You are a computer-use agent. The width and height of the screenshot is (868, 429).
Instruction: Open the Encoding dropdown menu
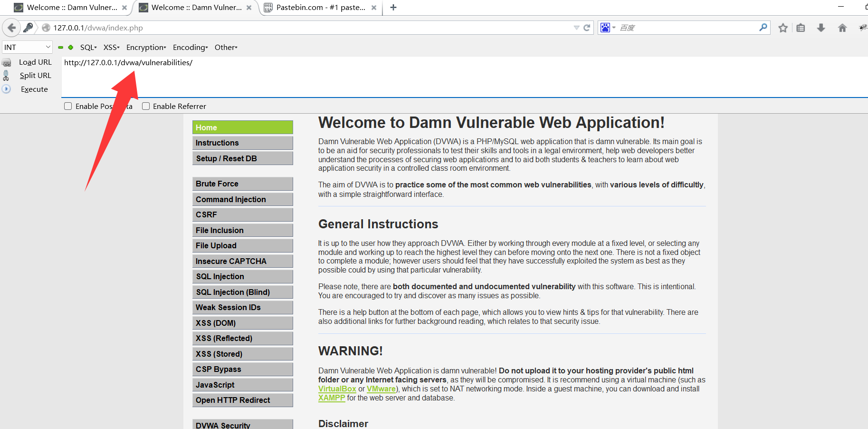[x=191, y=47]
